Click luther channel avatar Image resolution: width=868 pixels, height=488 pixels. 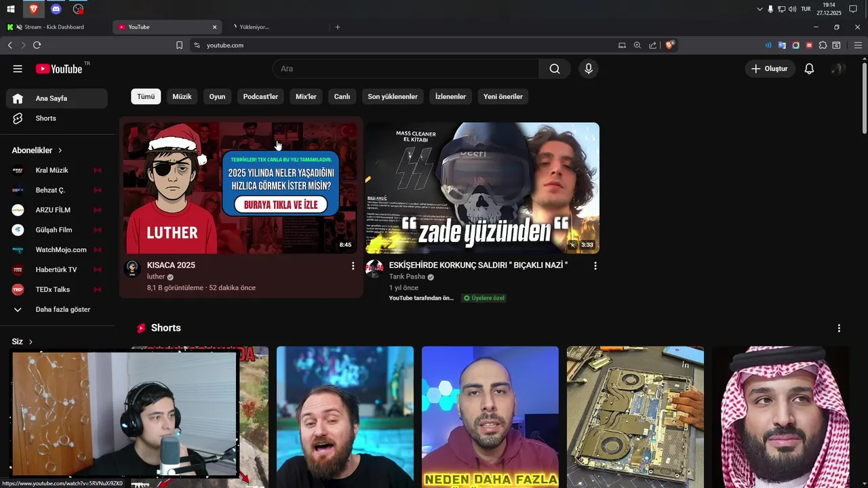[132, 268]
